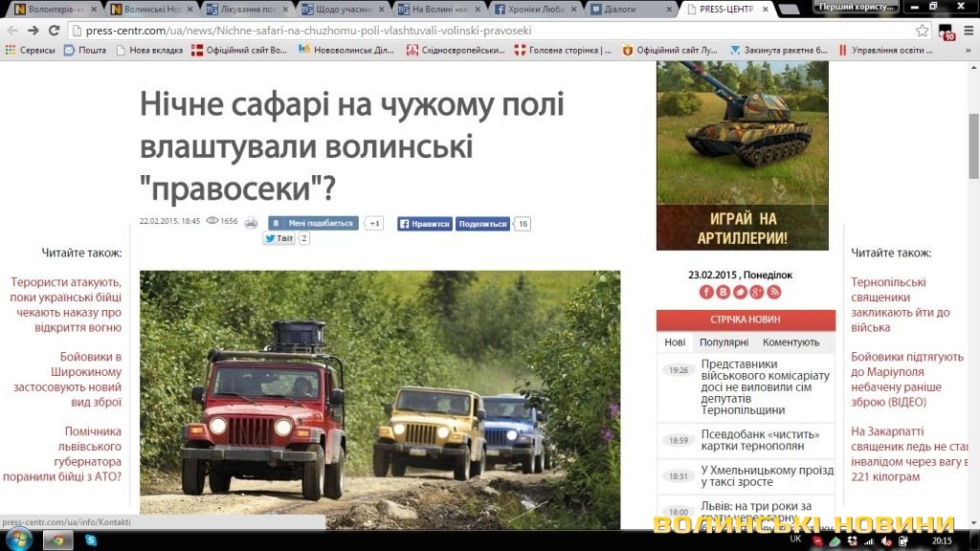Click the Facebook round social icon
Image resolution: width=980 pixels, height=551 pixels.
click(706, 292)
